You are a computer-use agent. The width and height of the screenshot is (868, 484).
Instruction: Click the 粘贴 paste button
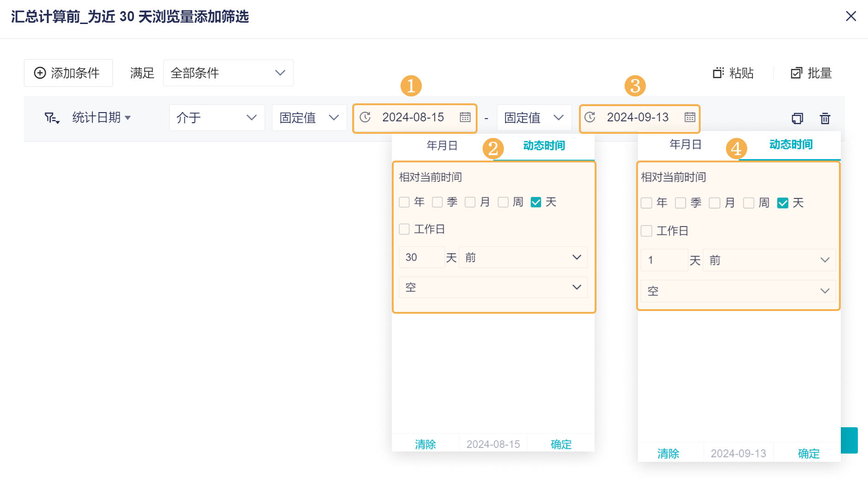pos(733,73)
